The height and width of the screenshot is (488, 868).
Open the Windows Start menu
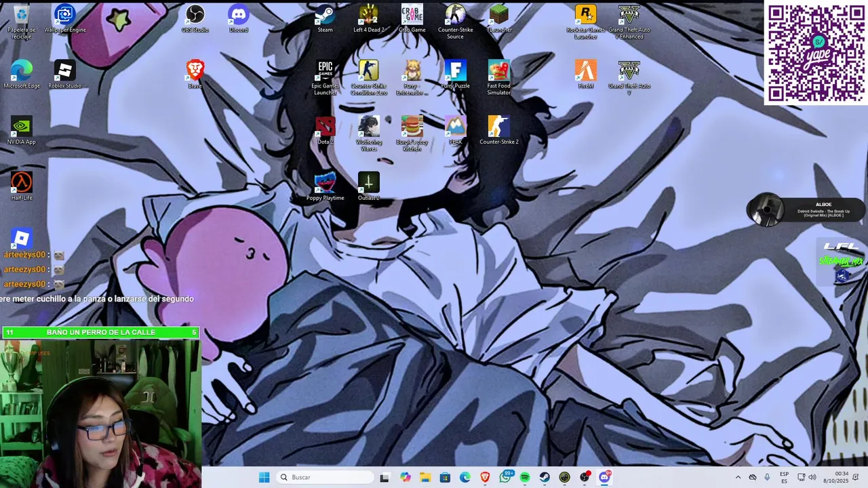pyautogui.click(x=264, y=477)
